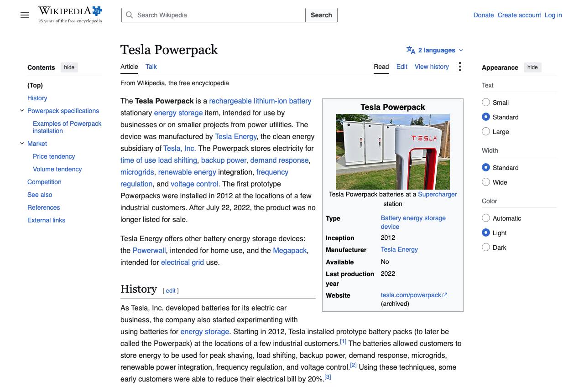Open the View history tab

pos(432,67)
